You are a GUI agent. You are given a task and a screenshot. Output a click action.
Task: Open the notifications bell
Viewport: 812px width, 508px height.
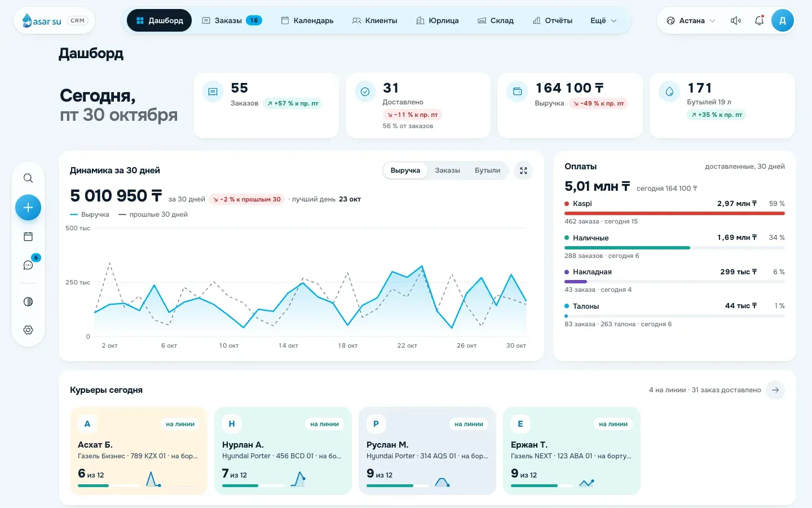click(x=759, y=21)
